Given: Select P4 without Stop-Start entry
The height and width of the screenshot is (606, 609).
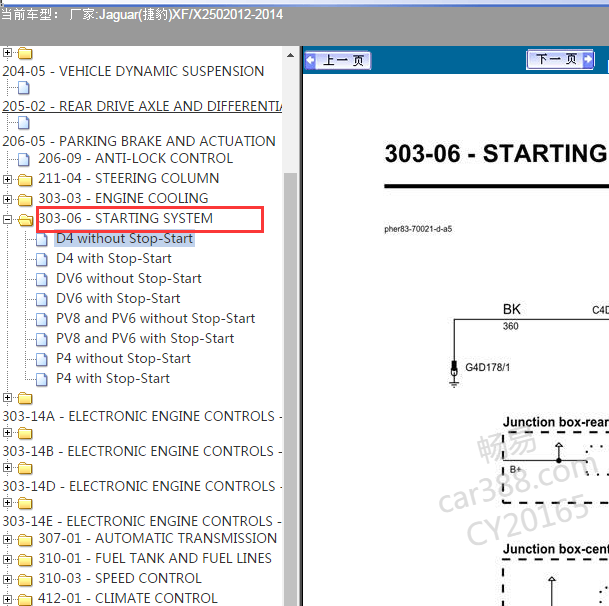Looking at the screenshot, I should pos(123,359).
